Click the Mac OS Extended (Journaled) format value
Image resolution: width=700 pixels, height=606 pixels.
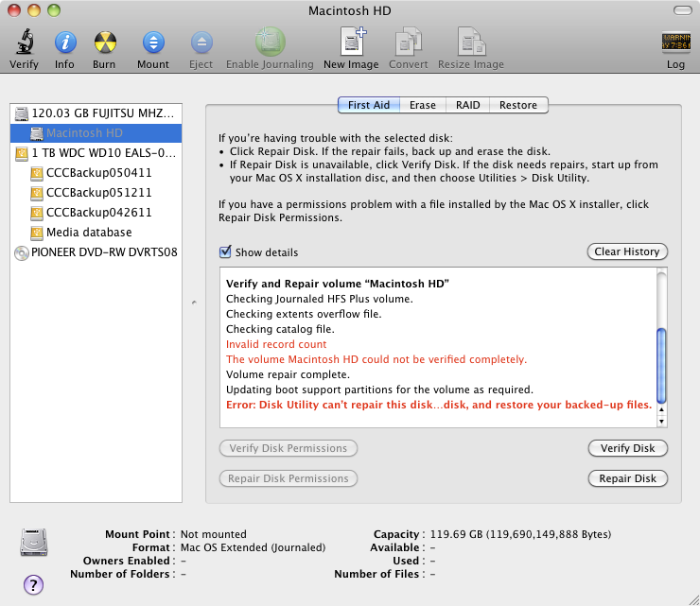pyautogui.click(x=254, y=547)
